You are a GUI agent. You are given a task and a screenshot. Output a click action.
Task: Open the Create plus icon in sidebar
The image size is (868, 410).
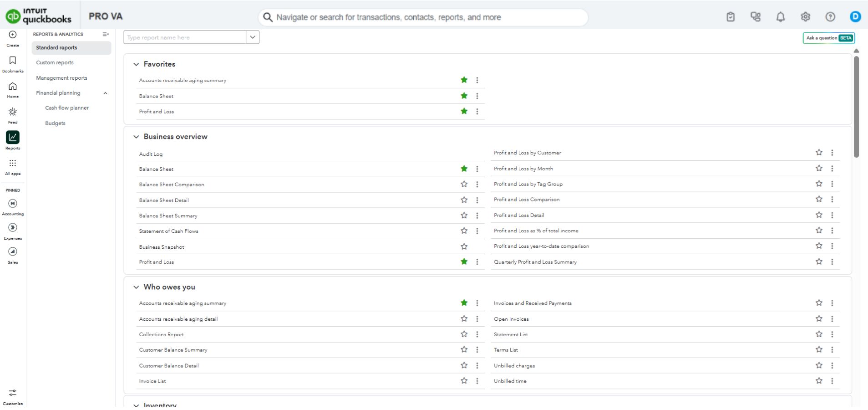coord(13,35)
